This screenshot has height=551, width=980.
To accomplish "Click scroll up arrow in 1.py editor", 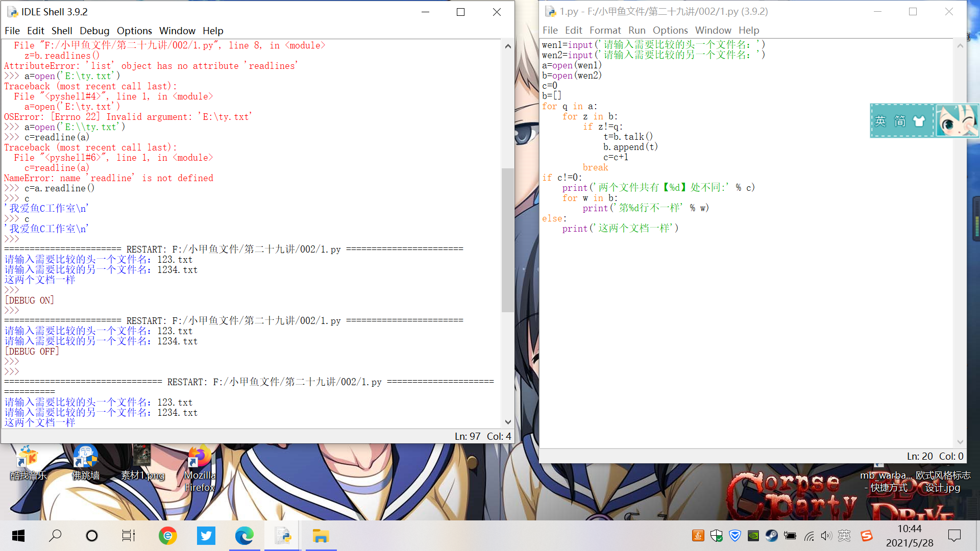I will tap(960, 46).
